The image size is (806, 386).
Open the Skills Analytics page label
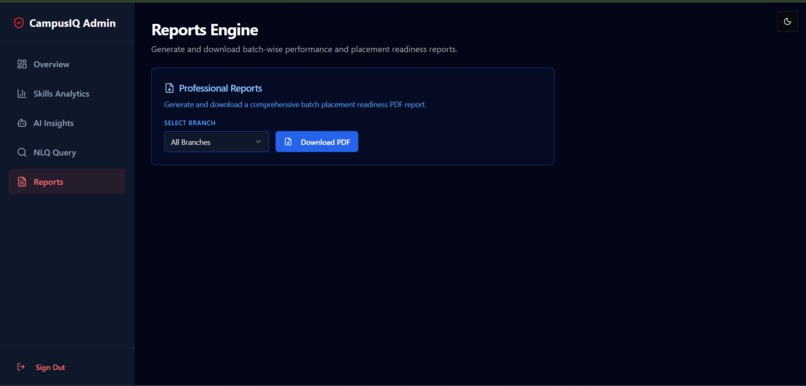(61, 94)
